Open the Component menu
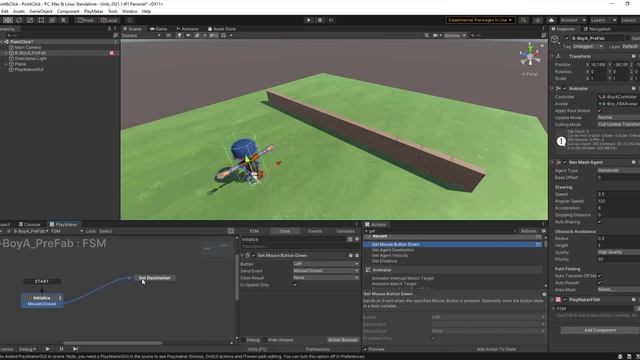Image resolution: width=640 pixels, height=360 pixels. (68, 11)
